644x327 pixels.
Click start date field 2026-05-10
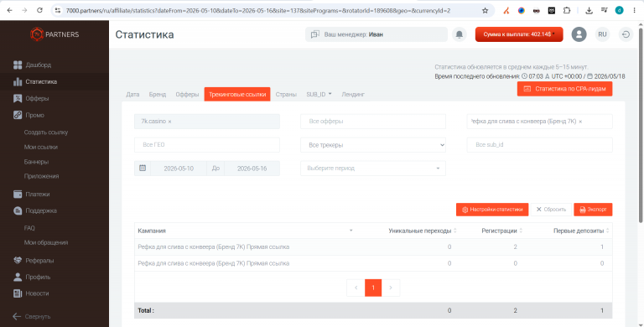point(179,168)
